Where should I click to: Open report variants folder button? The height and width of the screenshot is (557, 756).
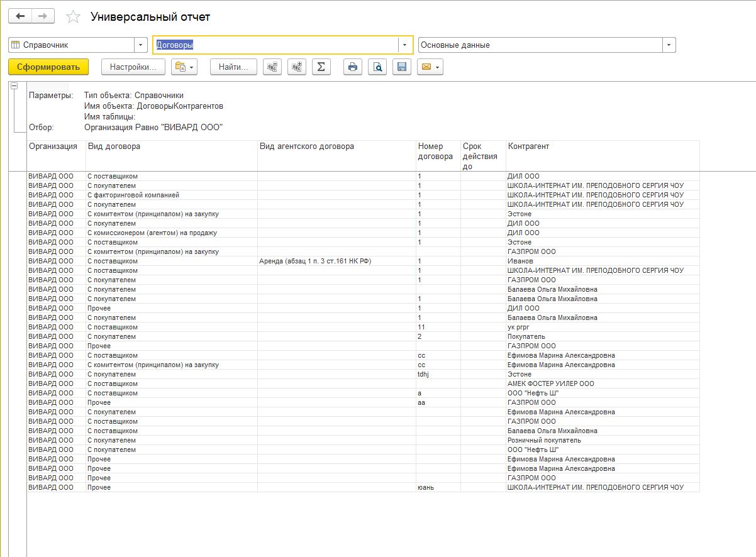[x=184, y=67]
